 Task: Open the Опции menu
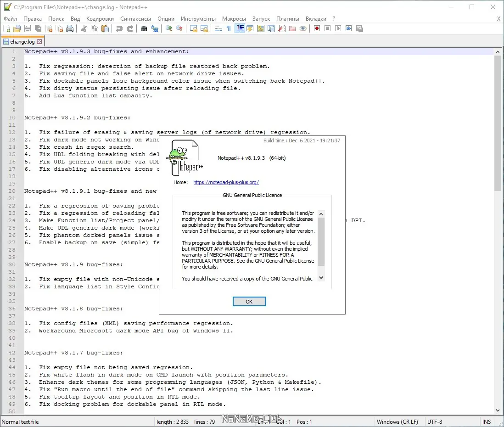pyautogui.click(x=166, y=19)
